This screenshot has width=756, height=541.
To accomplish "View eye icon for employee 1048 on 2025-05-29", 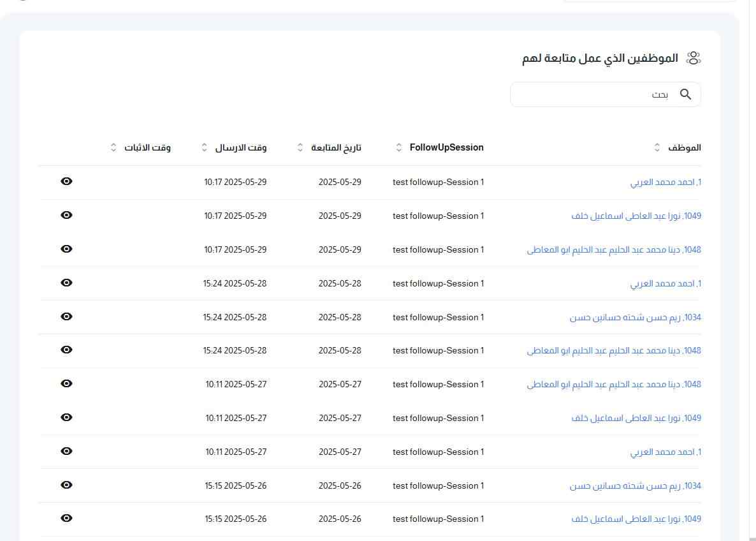I will pos(66,249).
